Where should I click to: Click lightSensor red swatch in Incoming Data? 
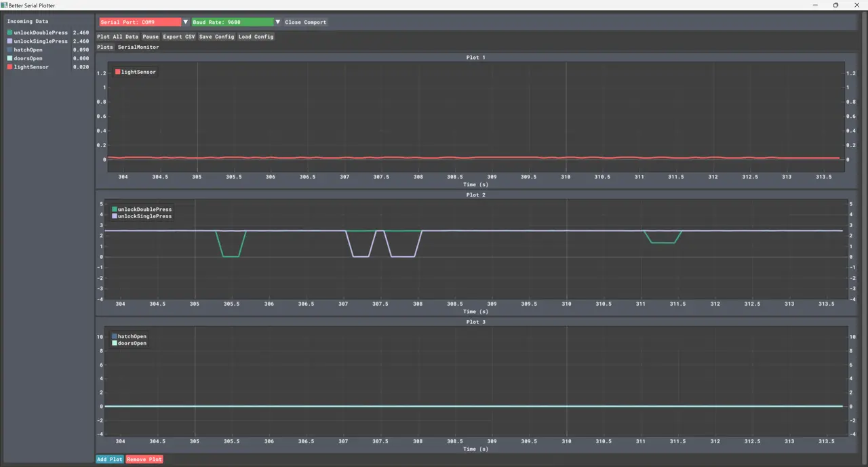9,67
